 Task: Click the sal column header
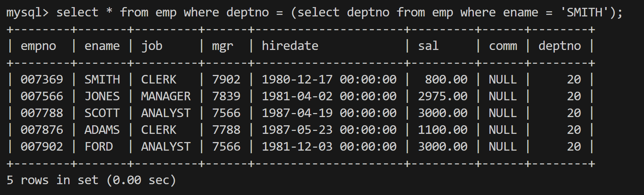428,46
